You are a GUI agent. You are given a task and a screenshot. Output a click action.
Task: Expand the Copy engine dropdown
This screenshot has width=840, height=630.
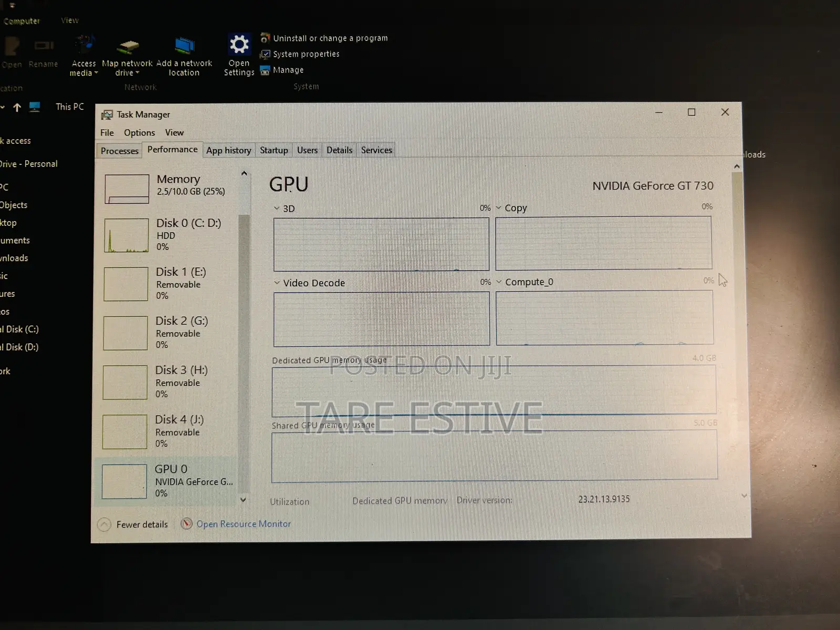pyautogui.click(x=499, y=207)
